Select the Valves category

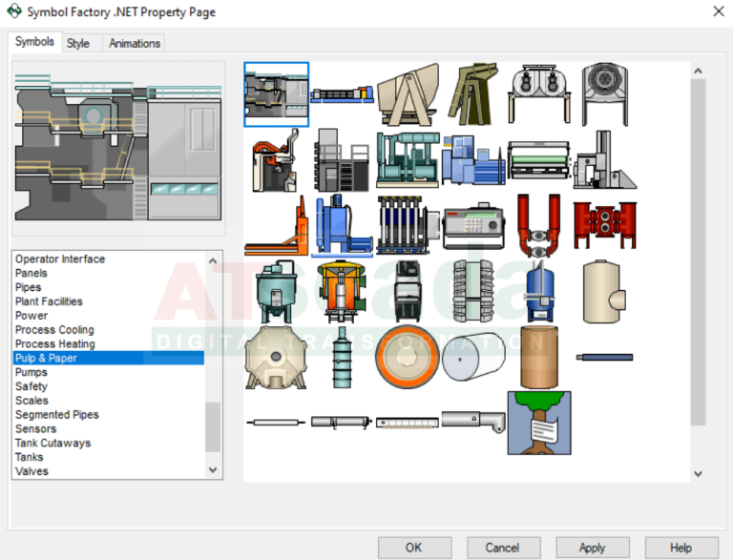pos(109,471)
